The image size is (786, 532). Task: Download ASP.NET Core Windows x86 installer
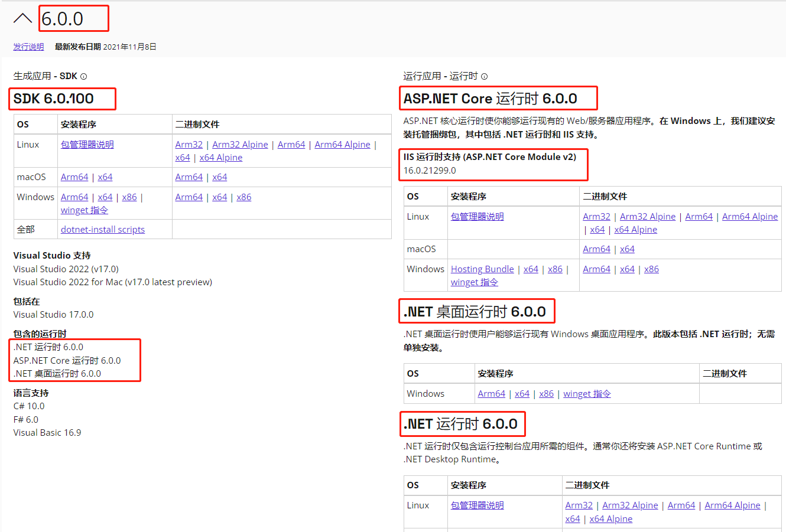click(x=556, y=269)
